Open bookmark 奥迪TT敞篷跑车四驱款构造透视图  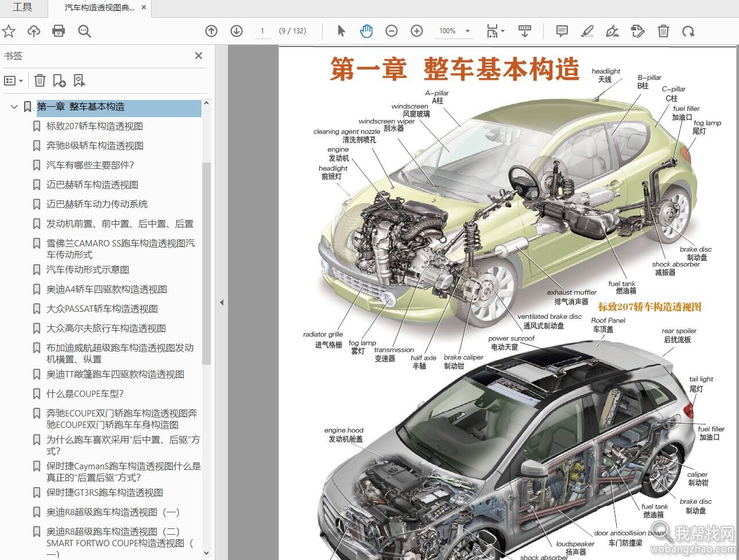[x=115, y=374]
